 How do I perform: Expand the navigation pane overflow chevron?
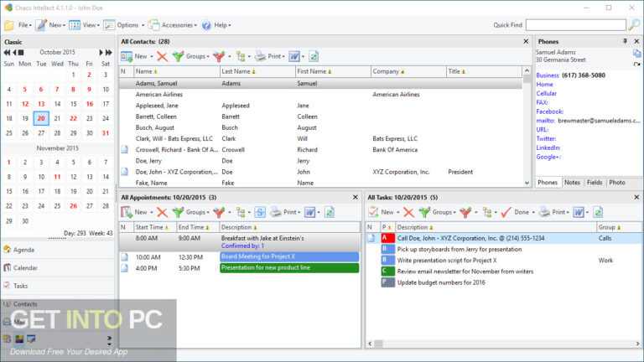(109, 339)
